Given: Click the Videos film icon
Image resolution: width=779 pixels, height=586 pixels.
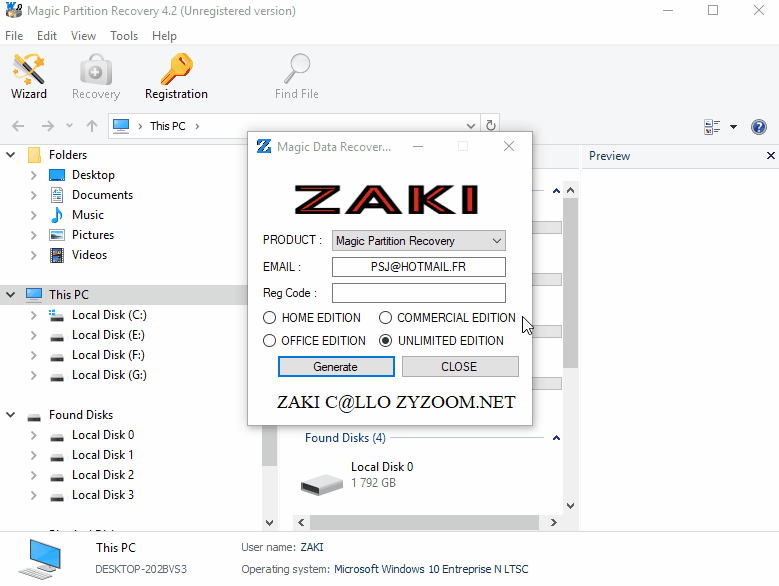Looking at the screenshot, I should [57, 255].
